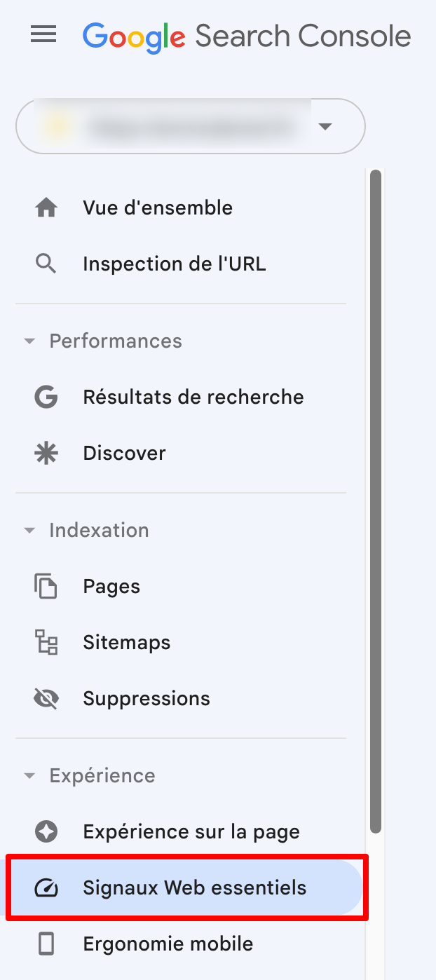
Task: Click the Signaux Web essentiels speedometer icon
Action: (45, 887)
